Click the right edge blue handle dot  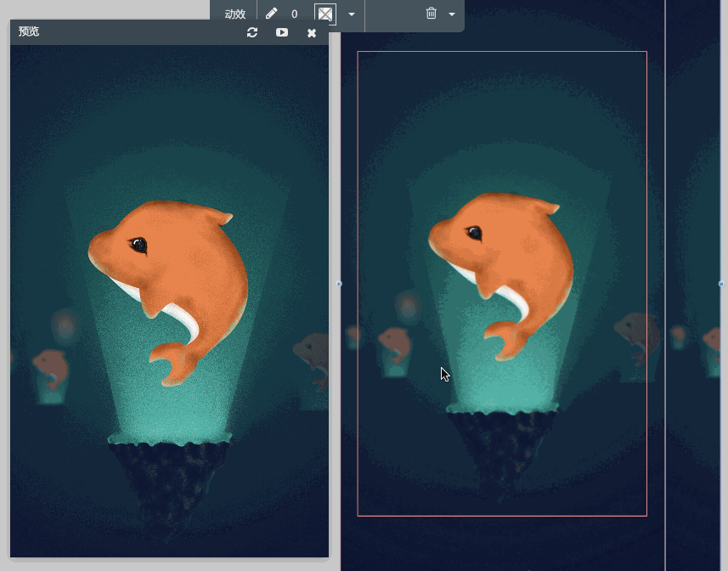coord(721,284)
